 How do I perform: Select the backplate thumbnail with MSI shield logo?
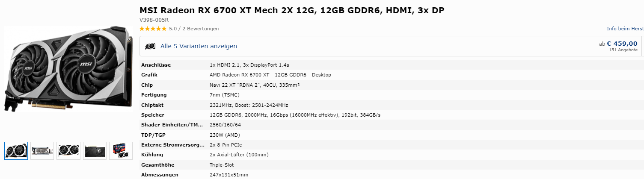tap(95, 151)
